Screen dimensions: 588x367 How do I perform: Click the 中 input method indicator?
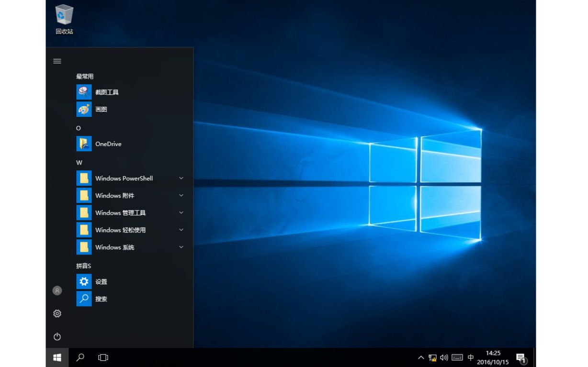click(x=470, y=357)
